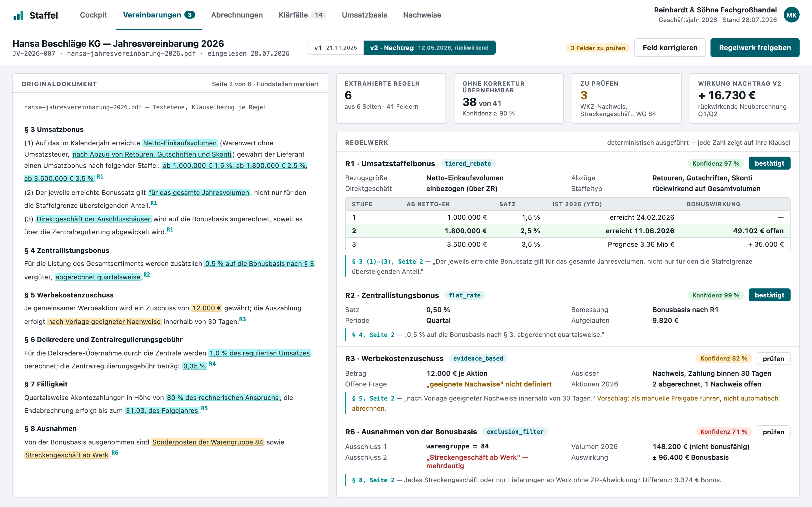Click the Klärfälle count badge 14
812x507 pixels.
tap(318, 15)
